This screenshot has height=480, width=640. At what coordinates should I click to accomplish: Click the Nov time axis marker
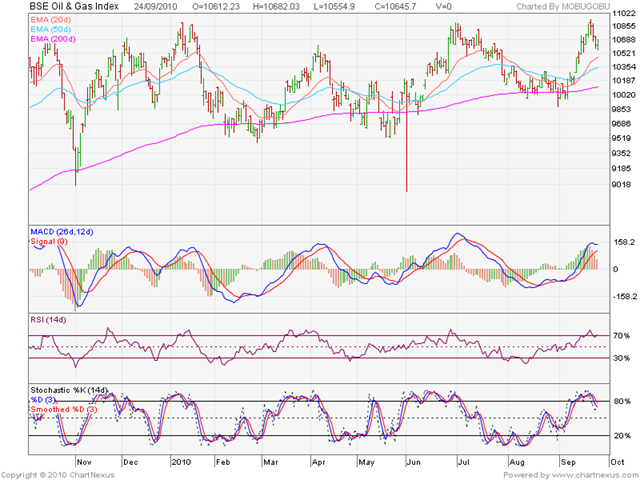pyautogui.click(x=84, y=462)
